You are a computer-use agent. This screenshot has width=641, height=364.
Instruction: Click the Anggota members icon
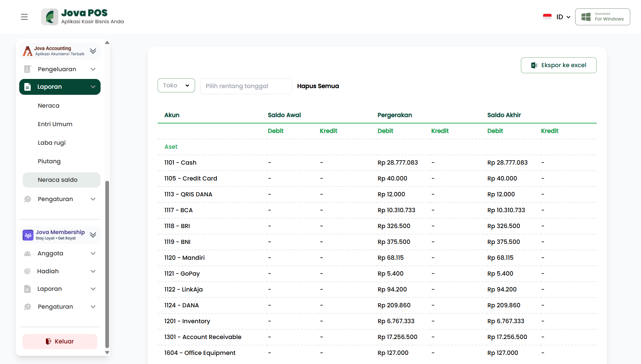tap(28, 254)
